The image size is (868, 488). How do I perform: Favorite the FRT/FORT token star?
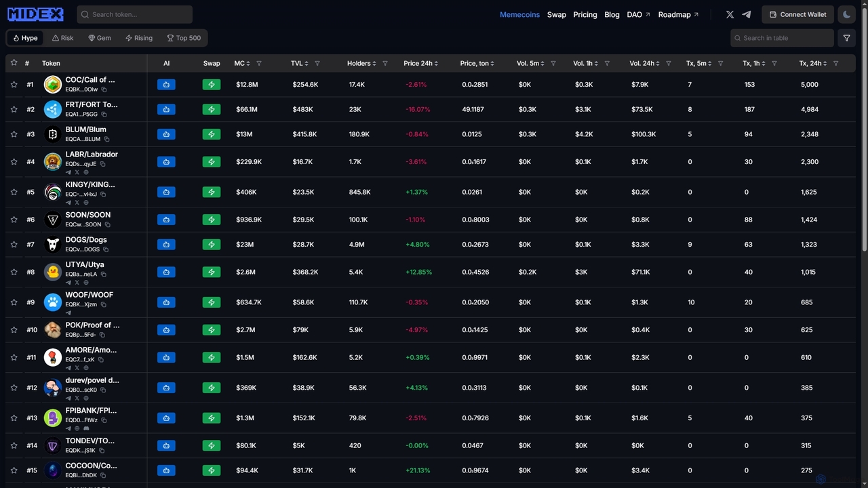pyautogui.click(x=14, y=109)
